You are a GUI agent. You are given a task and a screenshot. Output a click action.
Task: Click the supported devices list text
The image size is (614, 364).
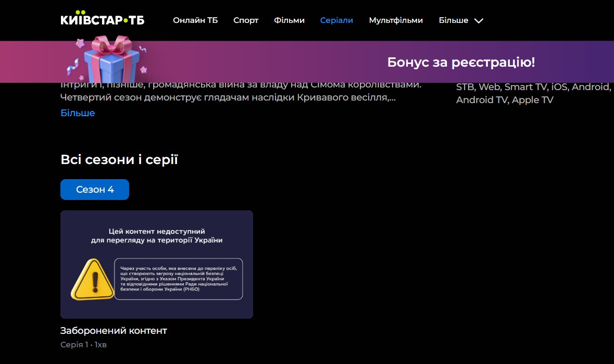[531, 94]
